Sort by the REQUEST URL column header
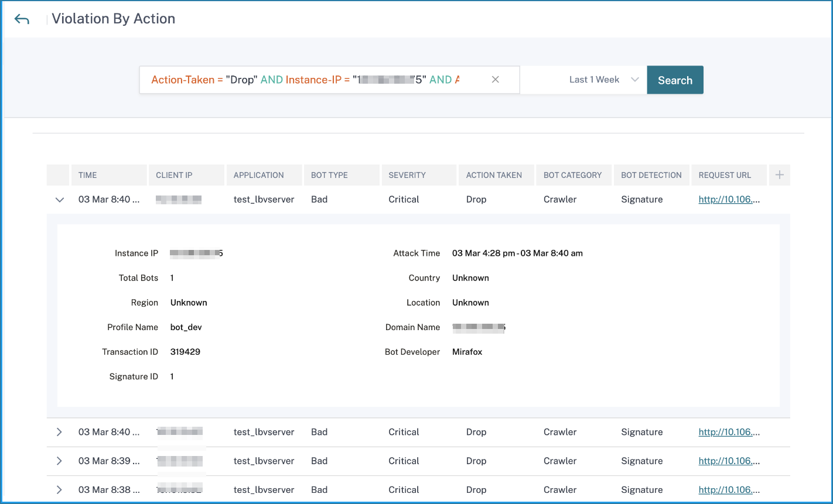This screenshot has height=504, width=833. click(x=729, y=175)
